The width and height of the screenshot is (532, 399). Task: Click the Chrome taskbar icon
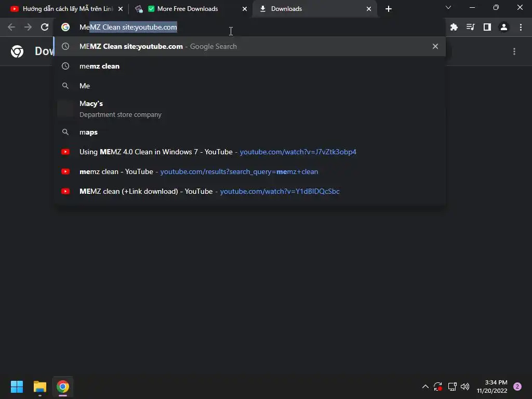(63, 387)
